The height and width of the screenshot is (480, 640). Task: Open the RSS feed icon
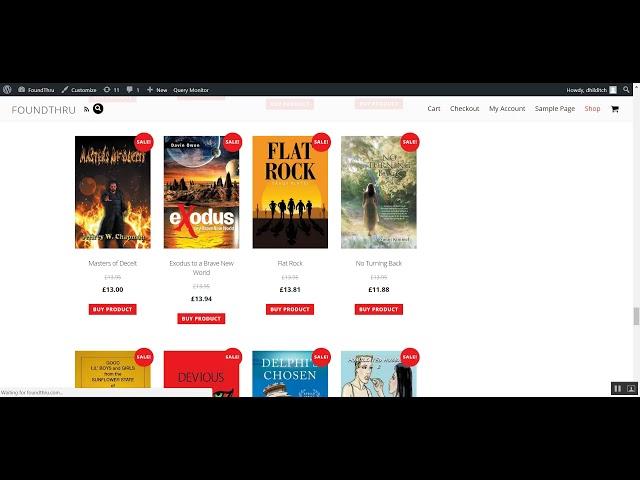click(86, 109)
